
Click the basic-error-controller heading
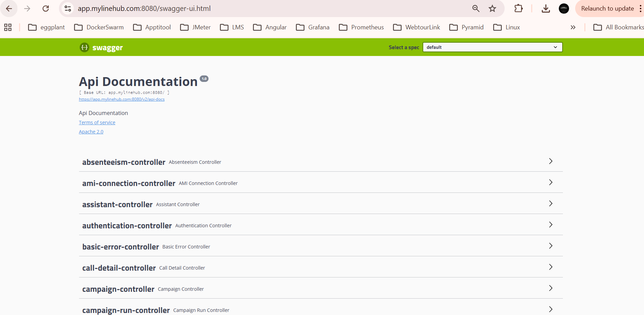pyautogui.click(x=121, y=247)
